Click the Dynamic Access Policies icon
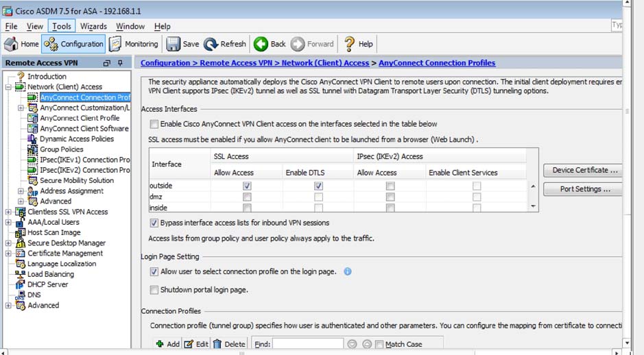Screen dimensions: 644x355 tap(32, 139)
